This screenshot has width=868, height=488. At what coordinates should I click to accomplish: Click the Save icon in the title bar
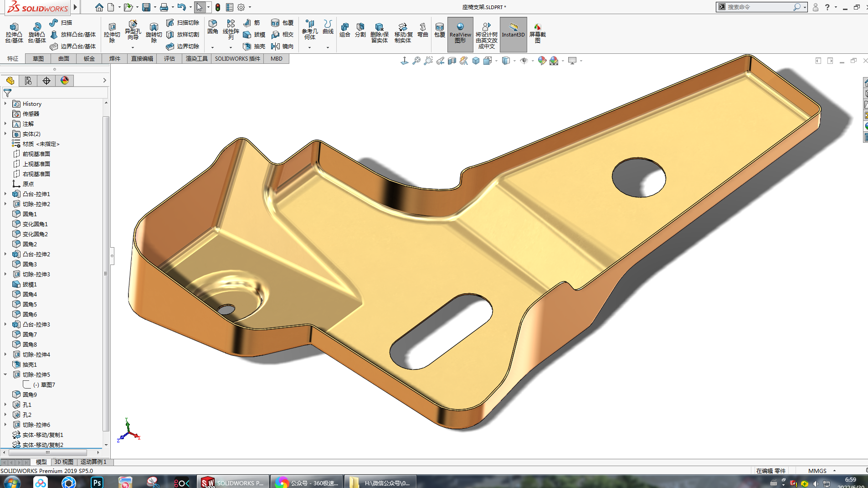[146, 7]
